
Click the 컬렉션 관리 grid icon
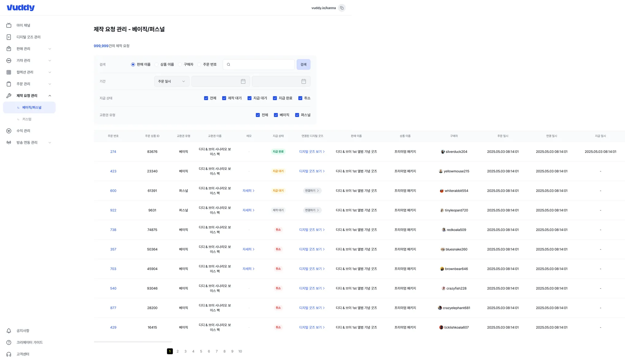[9, 72]
